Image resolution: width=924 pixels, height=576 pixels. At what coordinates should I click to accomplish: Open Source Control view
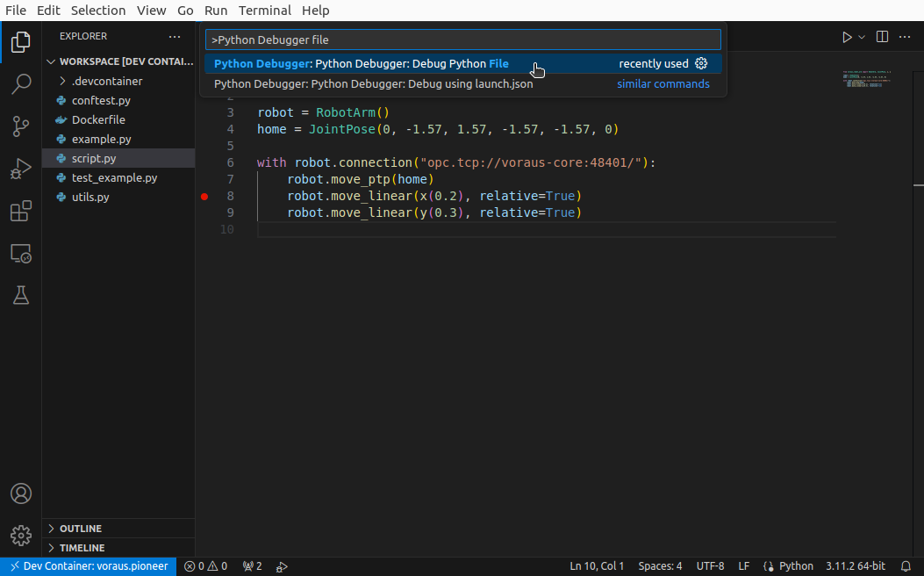click(21, 126)
